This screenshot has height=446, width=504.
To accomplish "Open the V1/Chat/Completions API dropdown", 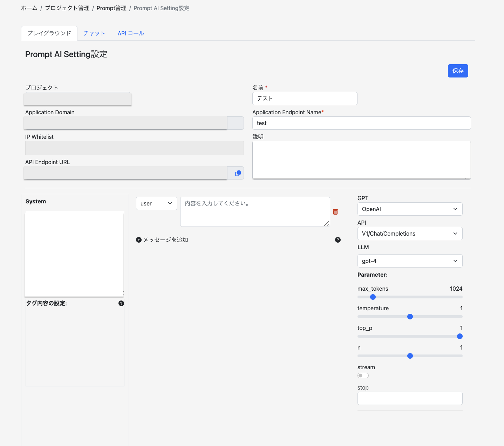I will coord(410,234).
